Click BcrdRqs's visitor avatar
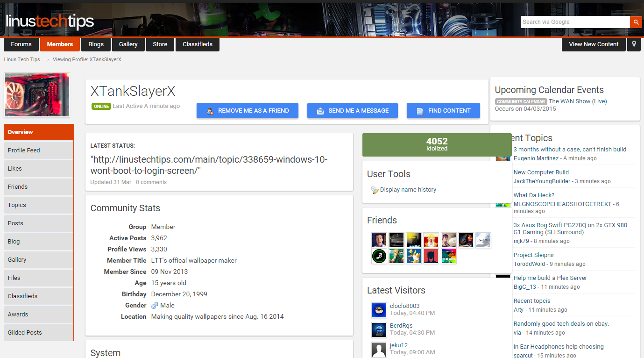 tap(379, 329)
